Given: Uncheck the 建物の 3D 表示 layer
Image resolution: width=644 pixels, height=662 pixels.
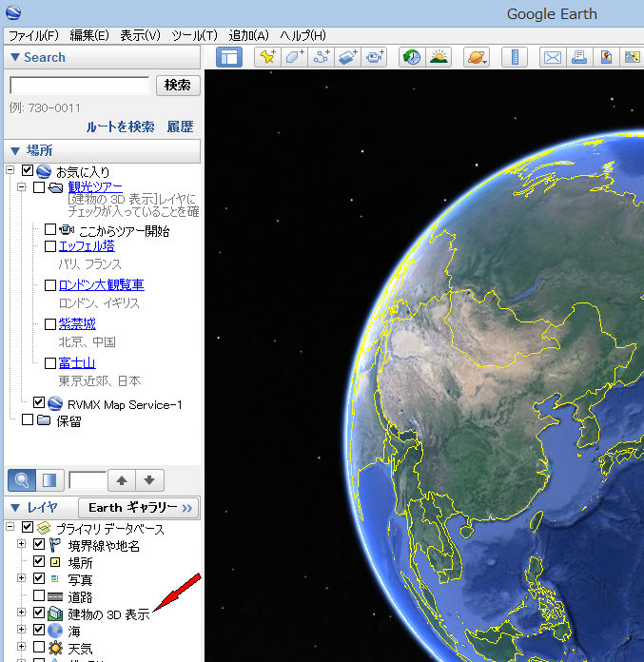Looking at the screenshot, I should tap(39, 613).
